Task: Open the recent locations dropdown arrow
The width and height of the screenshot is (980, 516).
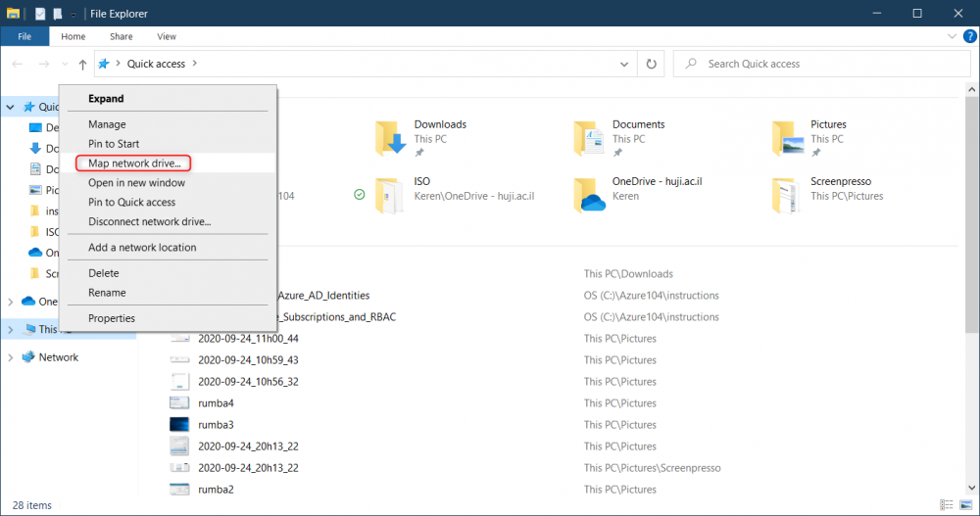Action: click(x=65, y=64)
